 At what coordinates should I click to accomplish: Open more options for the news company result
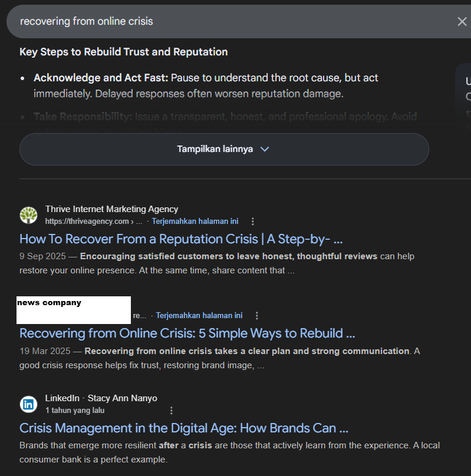pyautogui.click(x=256, y=316)
